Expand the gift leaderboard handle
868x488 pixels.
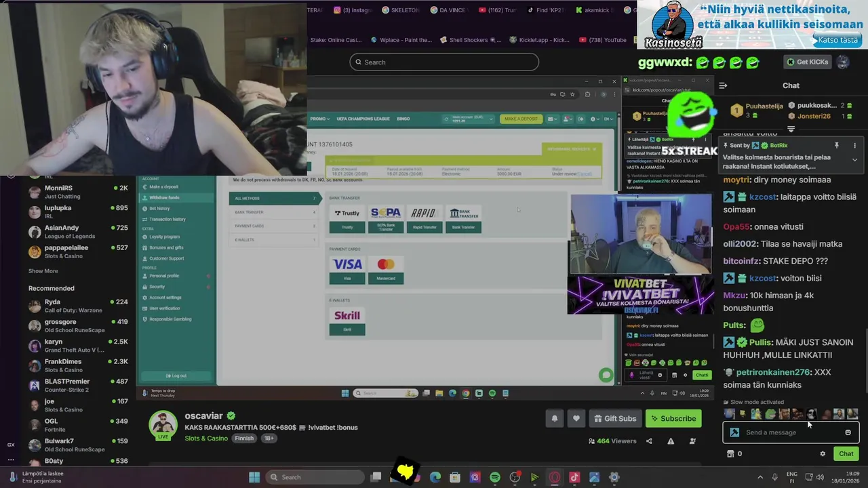click(791, 129)
